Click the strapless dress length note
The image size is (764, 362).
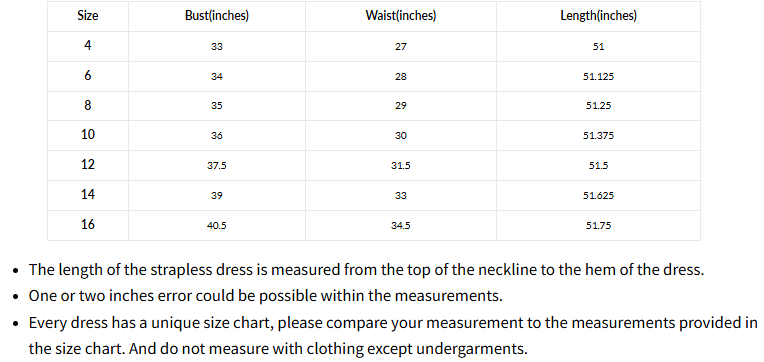[366, 269]
